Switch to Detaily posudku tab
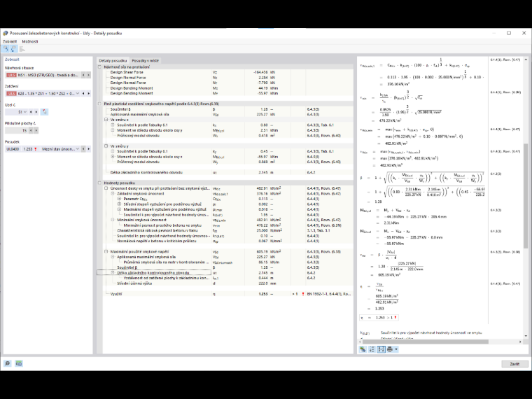The height and width of the screenshot is (399, 532). coord(113,61)
